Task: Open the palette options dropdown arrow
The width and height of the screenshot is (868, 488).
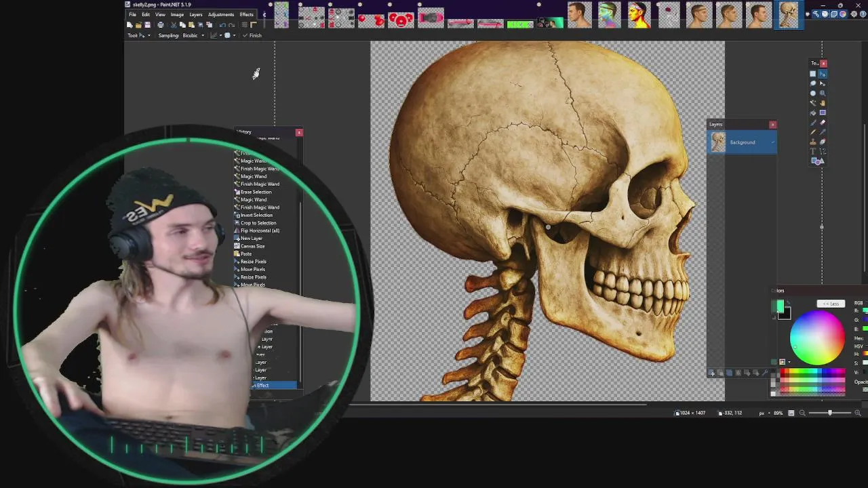Action: 789,362
